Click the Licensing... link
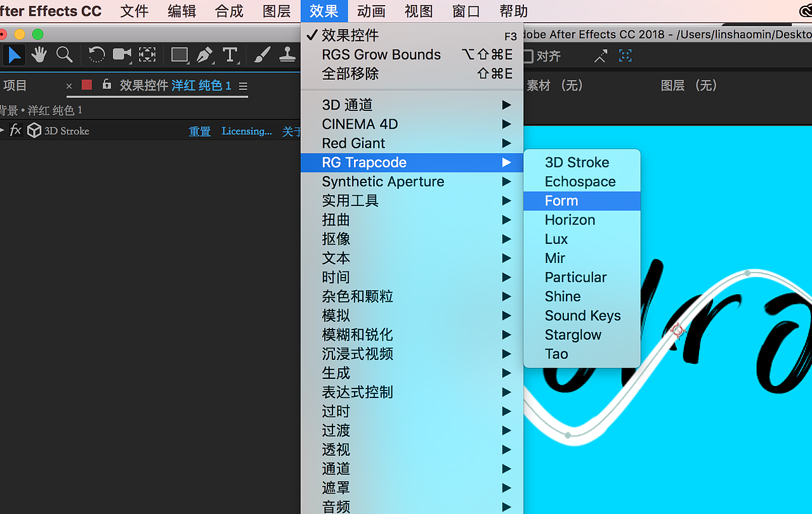The image size is (812, 514). coord(247,131)
